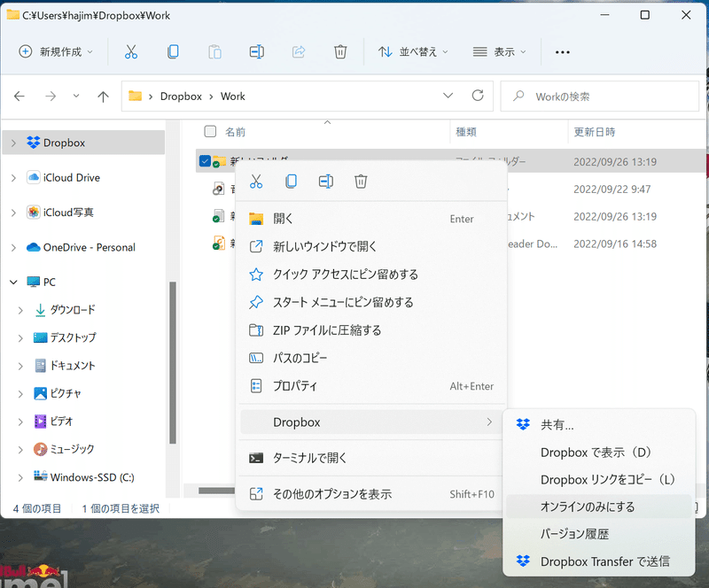
Task: Open the 表示 view dropdown
Action: [x=500, y=52]
